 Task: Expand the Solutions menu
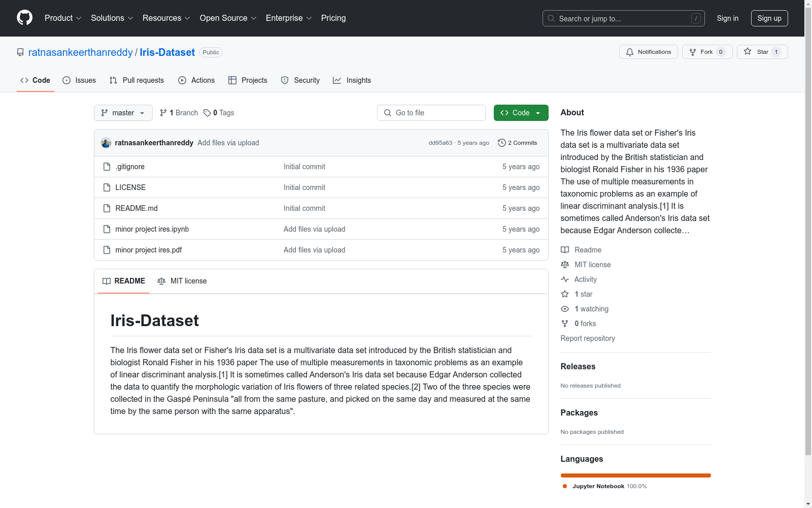click(112, 18)
